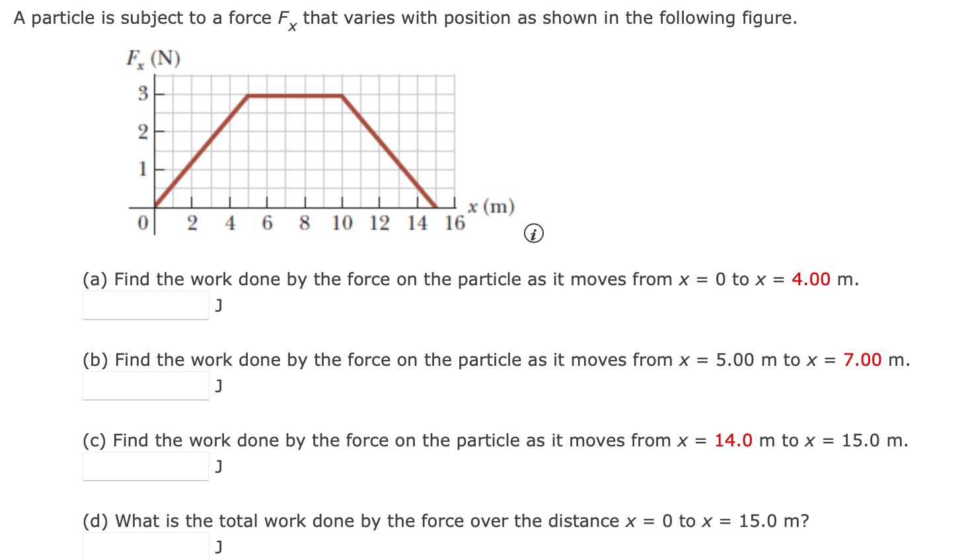Click the Fx (N) axis label

tap(151, 57)
